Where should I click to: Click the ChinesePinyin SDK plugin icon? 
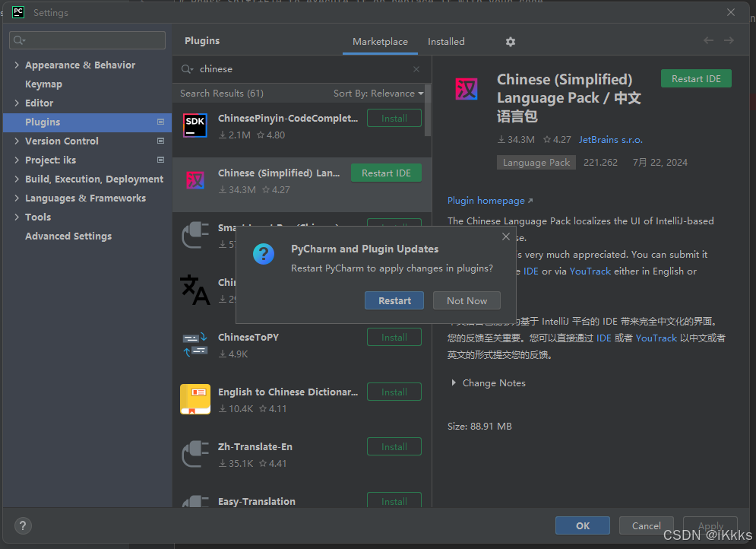coord(195,125)
